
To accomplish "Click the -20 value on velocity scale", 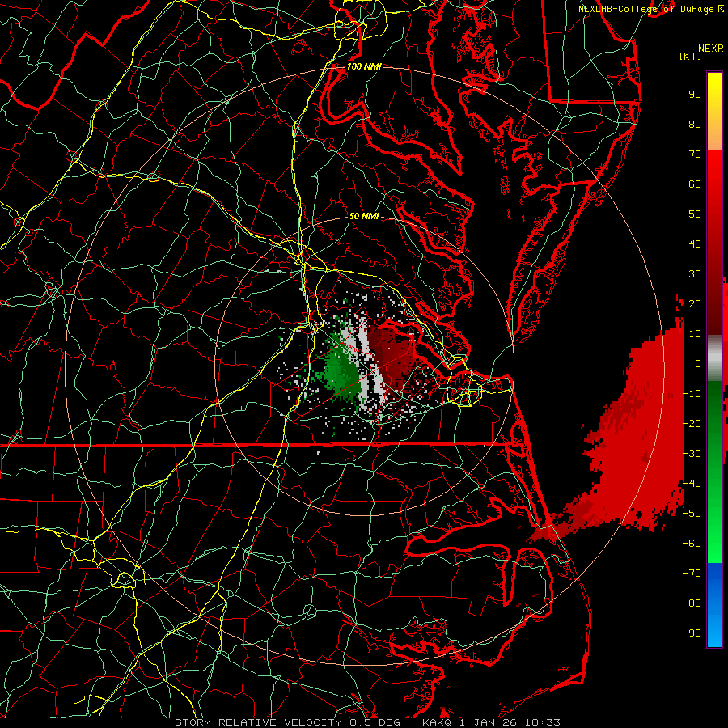I will pos(692,423).
